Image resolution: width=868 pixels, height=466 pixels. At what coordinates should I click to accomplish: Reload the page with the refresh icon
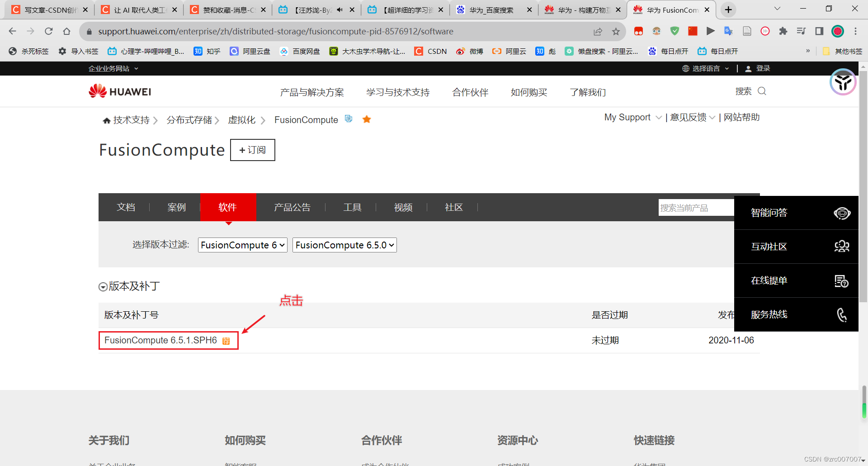49,31
